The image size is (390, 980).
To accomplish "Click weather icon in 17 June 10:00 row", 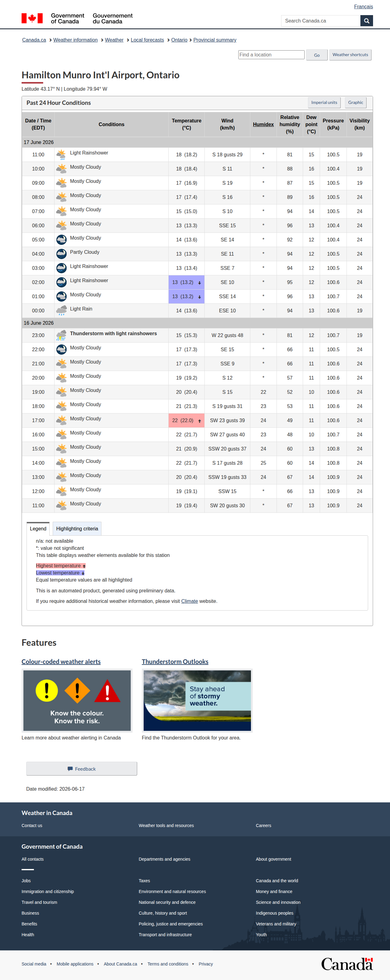I will click(x=61, y=169).
